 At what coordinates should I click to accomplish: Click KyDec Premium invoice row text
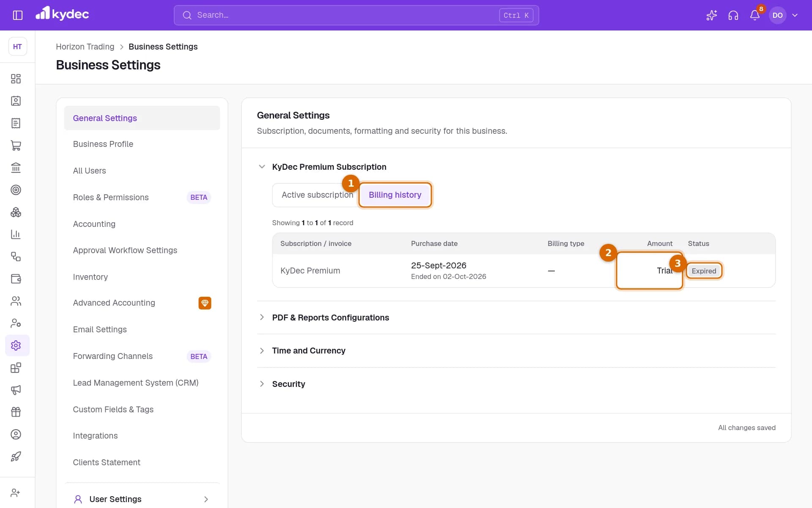(310, 271)
